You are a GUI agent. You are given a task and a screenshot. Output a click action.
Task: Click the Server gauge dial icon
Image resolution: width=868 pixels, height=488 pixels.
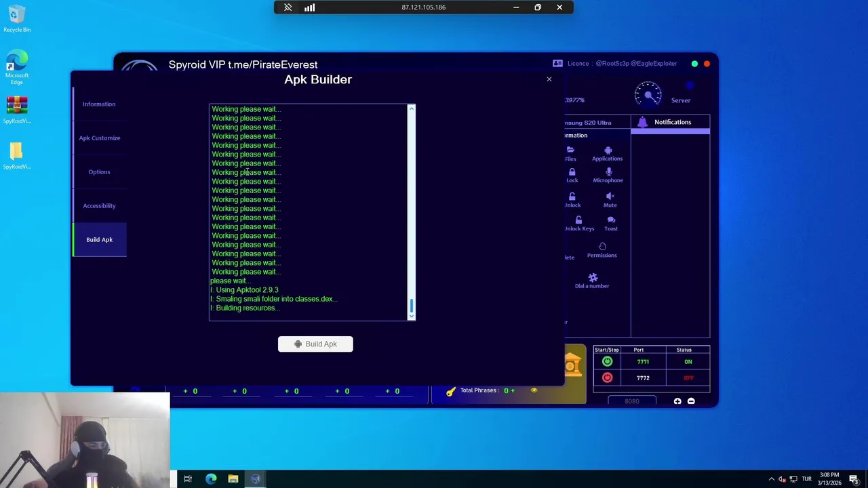648,94
